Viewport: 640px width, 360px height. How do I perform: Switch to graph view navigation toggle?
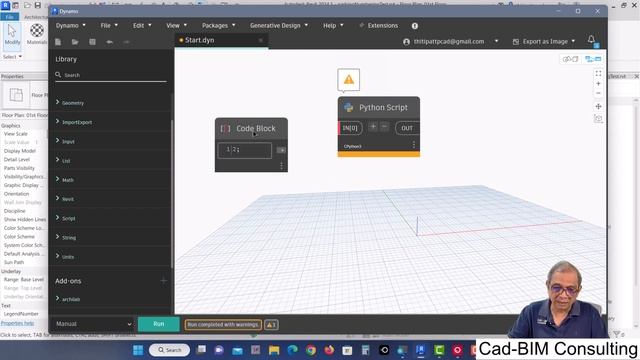593,59
